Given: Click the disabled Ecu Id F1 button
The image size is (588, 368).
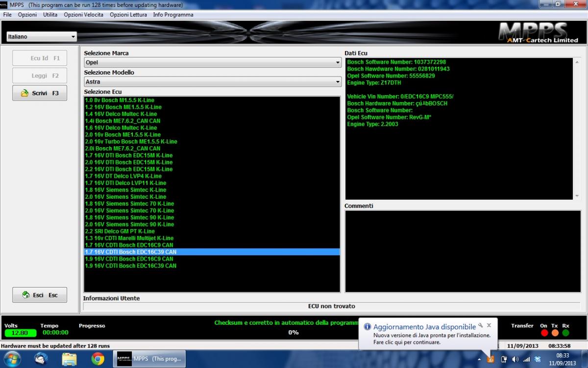Looking at the screenshot, I should (40, 58).
